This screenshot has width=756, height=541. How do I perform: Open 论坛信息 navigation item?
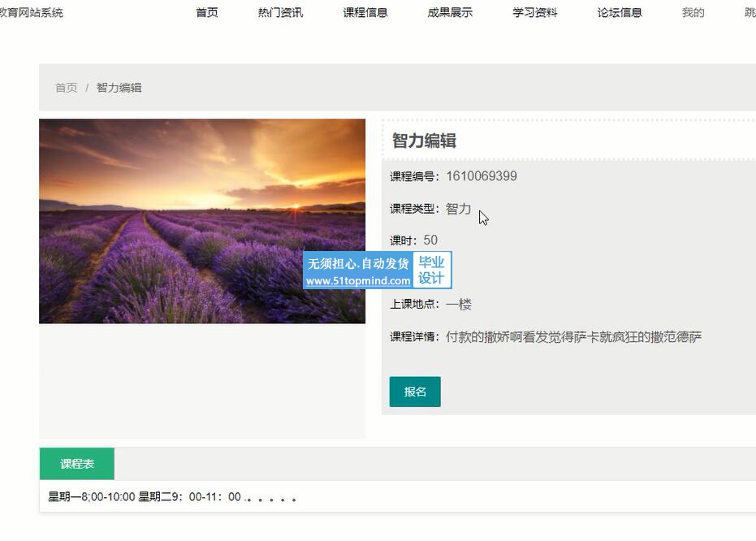(x=620, y=12)
